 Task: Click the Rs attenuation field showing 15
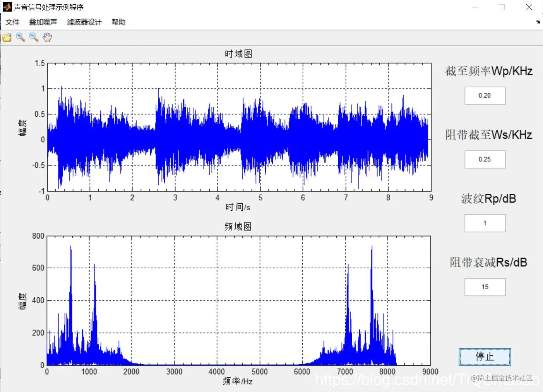pyautogui.click(x=485, y=287)
